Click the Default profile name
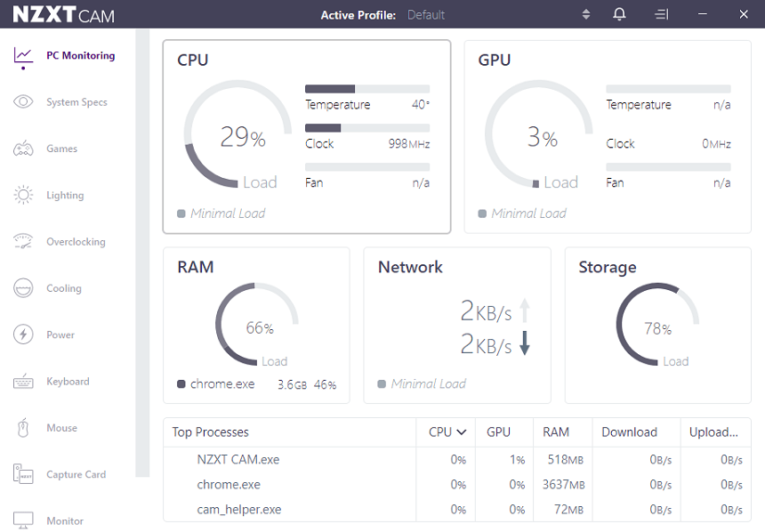The image size is (765, 532). tap(426, 14)
